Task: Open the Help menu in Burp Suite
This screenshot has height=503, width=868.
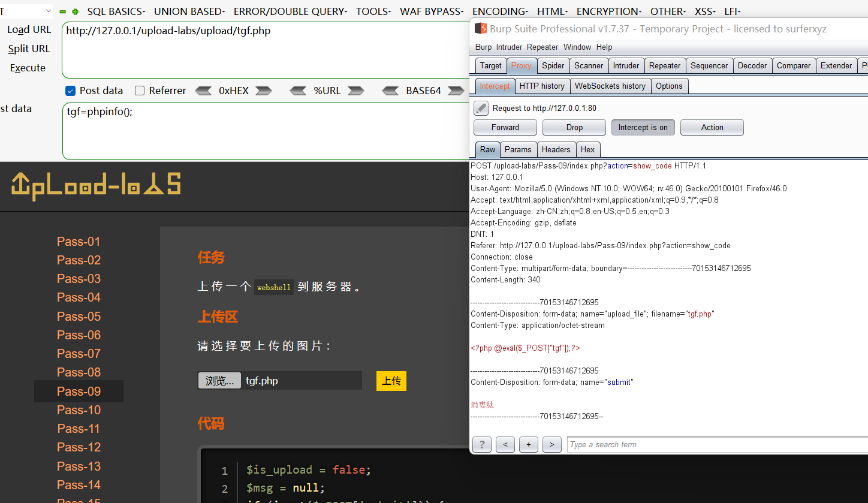Action: [x=604, y=47]
